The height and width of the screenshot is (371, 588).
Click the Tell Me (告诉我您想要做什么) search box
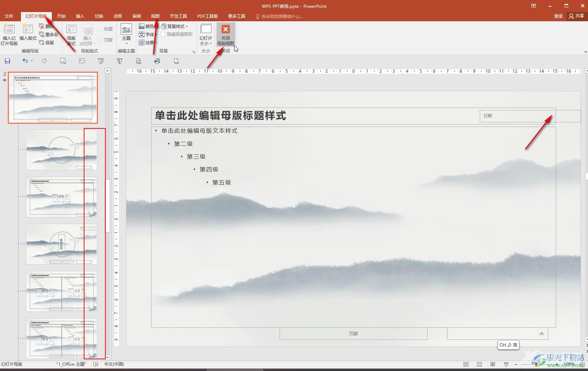pos(280,16)
